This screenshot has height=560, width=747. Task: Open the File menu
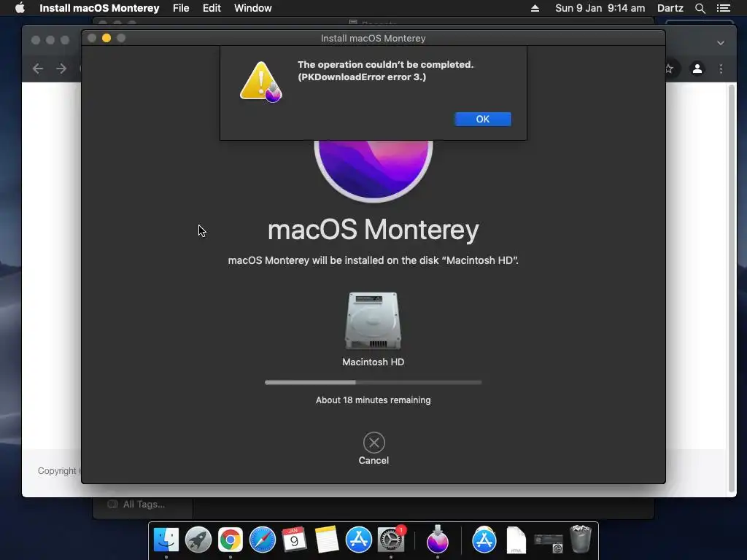pos(181,8)
